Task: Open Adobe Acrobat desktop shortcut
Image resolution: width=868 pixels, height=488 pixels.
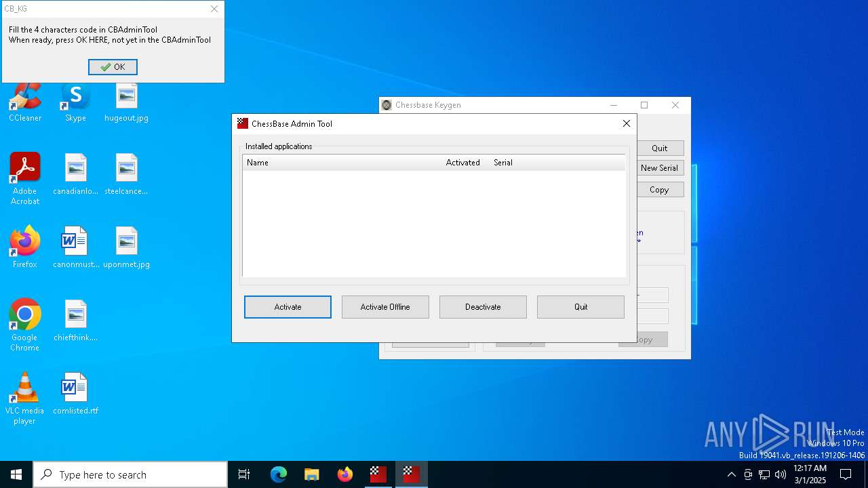Action: point(25,179)
